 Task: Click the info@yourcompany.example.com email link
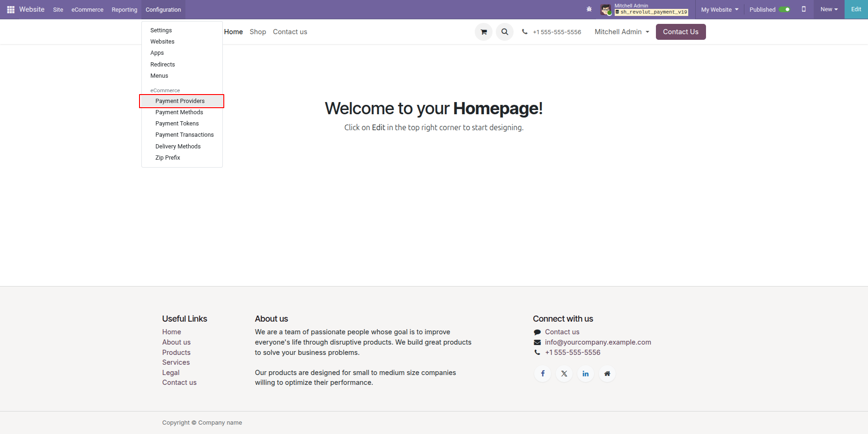coord(598,342)
